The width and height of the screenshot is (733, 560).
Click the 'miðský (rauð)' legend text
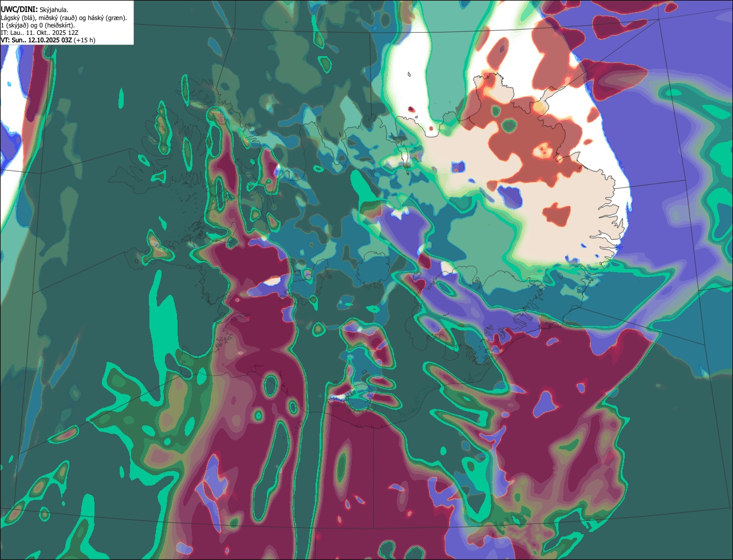57,18
